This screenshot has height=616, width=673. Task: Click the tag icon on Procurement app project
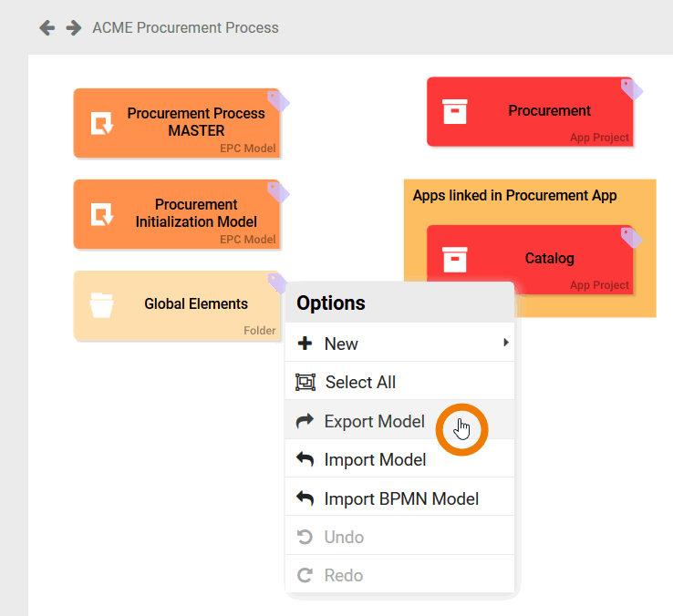(631, 89)
